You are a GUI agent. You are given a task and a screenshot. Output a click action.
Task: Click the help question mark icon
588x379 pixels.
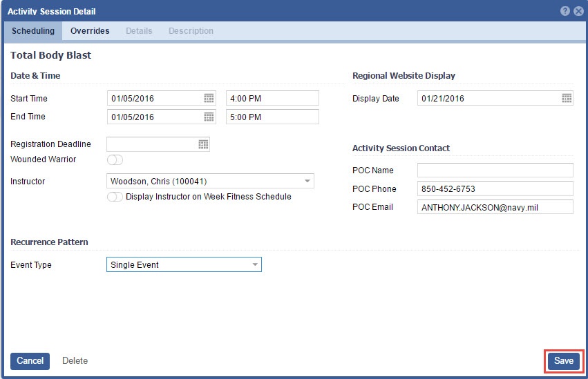point(565,11)
